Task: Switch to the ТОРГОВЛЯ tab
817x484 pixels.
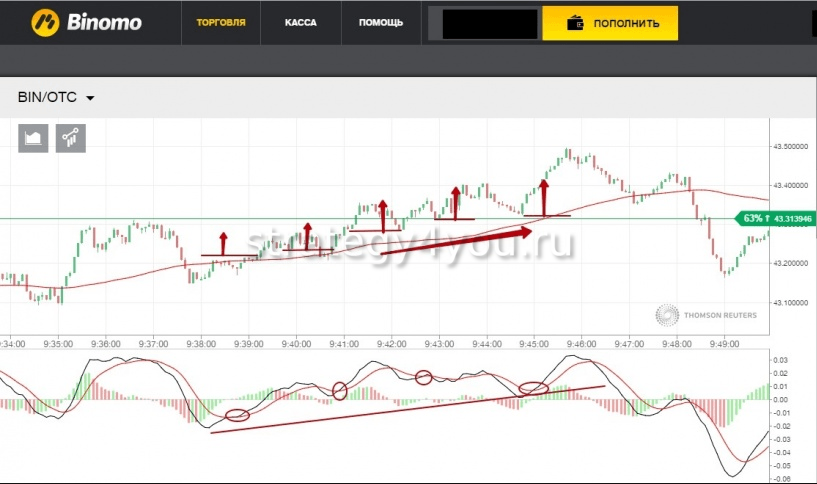Action: click(222, 22)
